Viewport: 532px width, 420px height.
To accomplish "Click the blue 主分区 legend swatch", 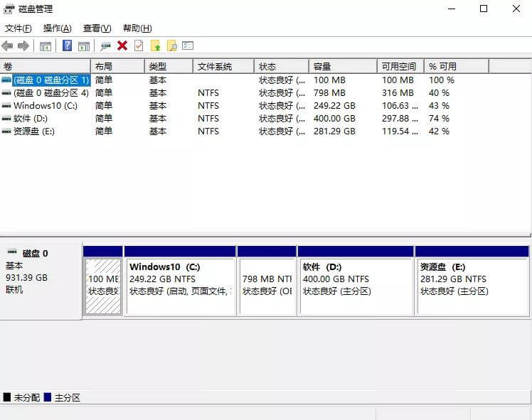I will [48, 397].
